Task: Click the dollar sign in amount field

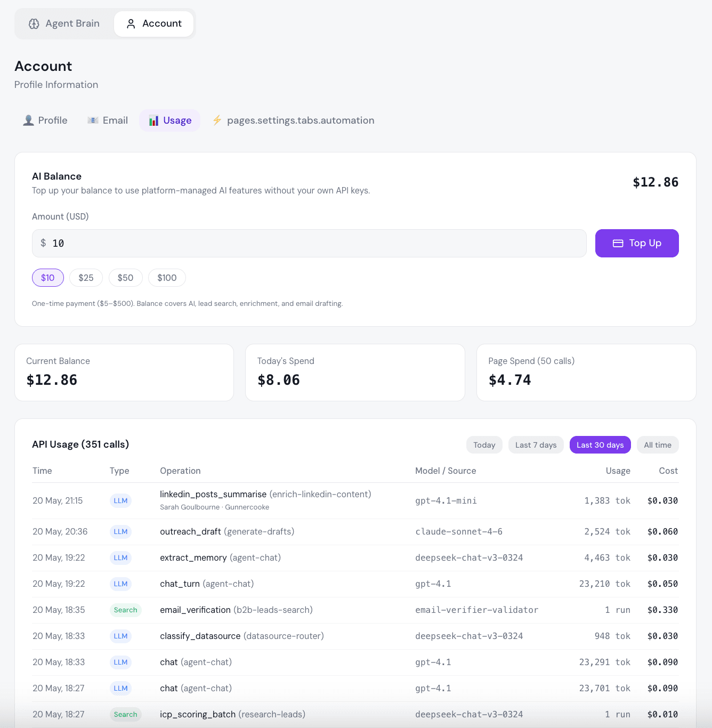Action: click(43, 243)
